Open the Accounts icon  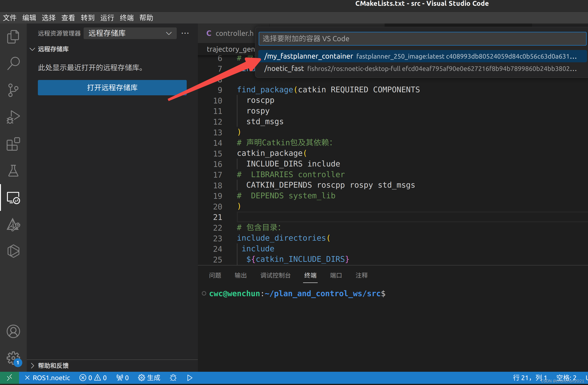13,331
